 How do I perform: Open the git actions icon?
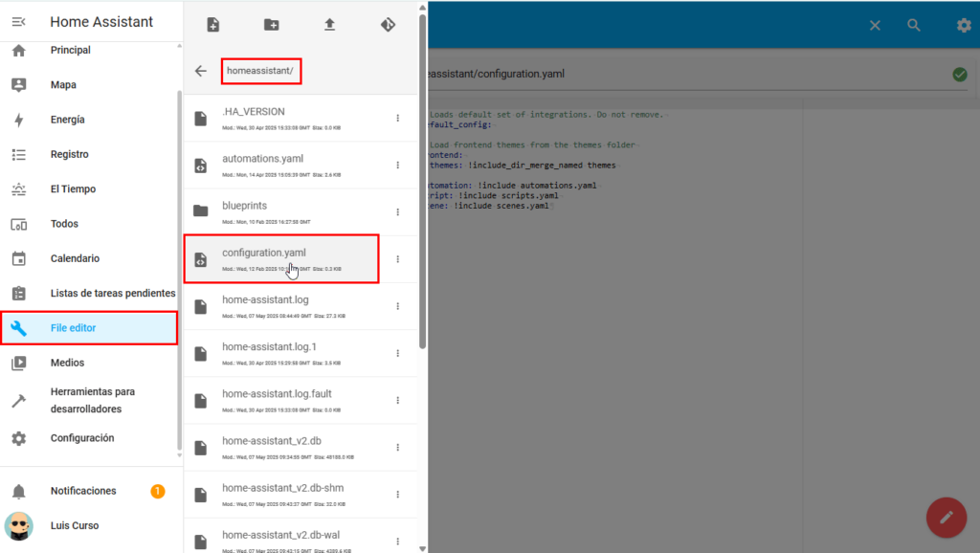(x=388, y=25)
